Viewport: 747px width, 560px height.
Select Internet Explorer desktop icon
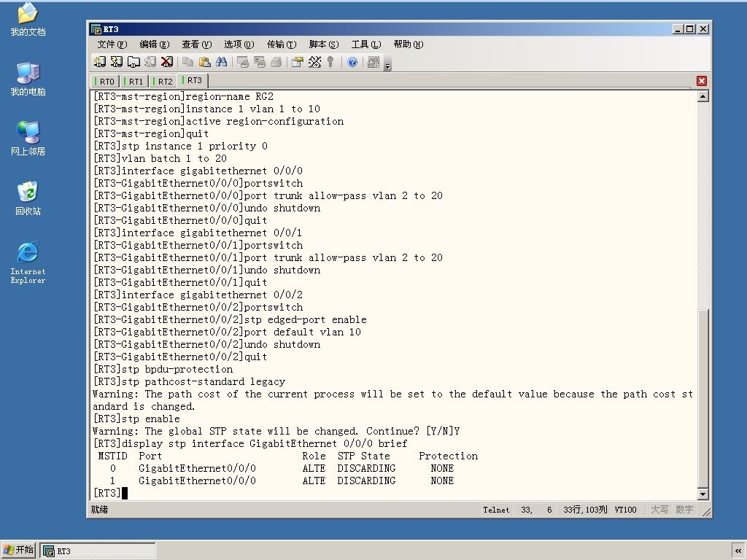28,262
